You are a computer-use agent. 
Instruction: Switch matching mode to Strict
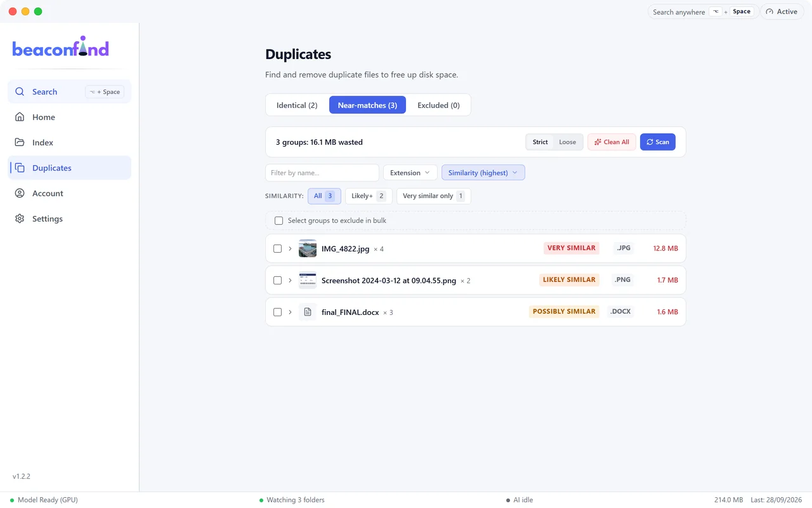540,142
